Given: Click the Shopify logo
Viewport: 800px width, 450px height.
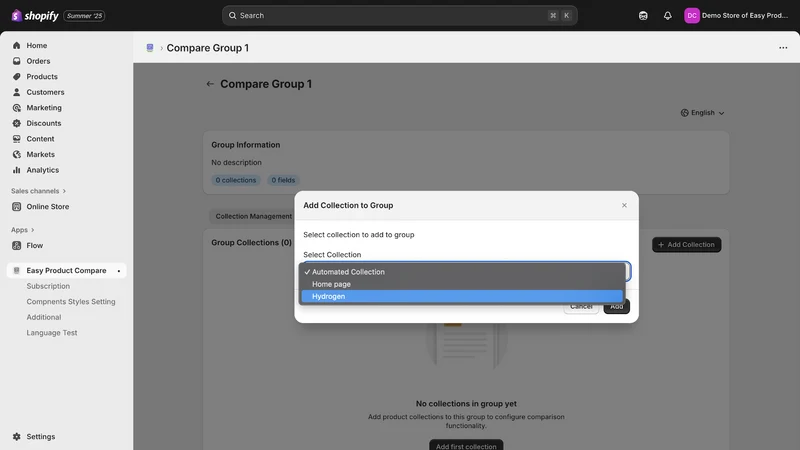Looking at the screenshot, I should 35,16.
